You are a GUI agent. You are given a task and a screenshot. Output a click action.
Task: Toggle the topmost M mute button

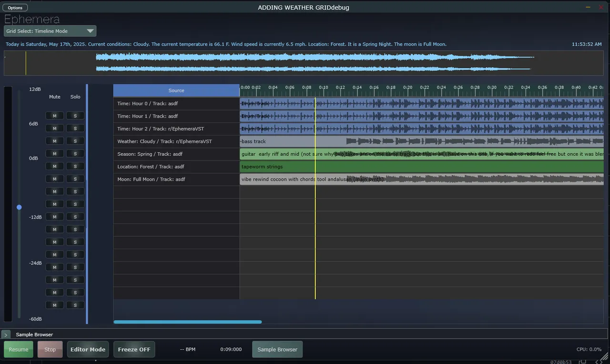point(54,116)
